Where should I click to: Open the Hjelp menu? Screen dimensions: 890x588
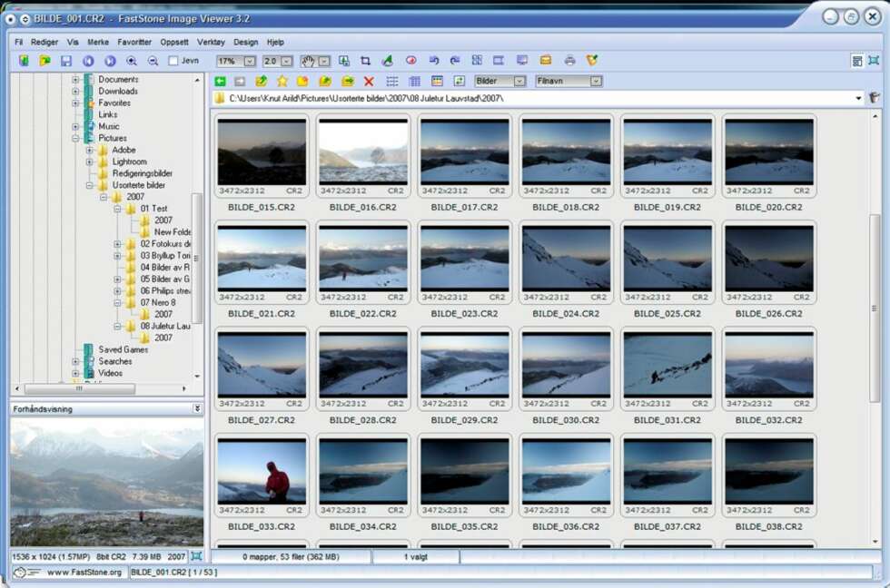tap(275, 42)
